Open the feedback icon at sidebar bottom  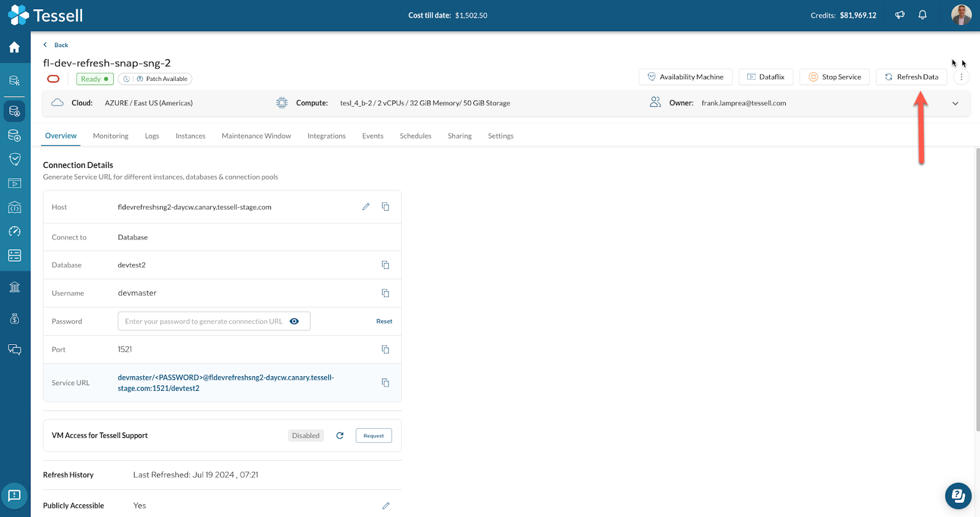15,495
